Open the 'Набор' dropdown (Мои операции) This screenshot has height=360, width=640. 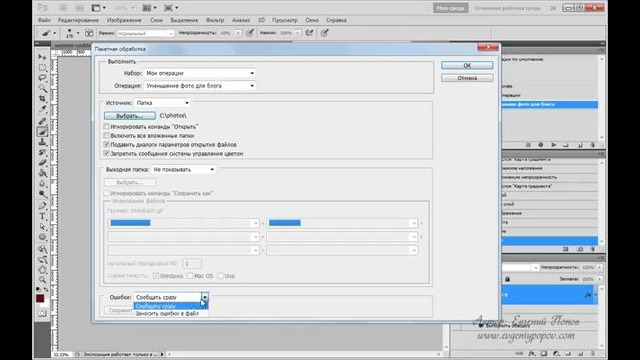[x=200, y=73]
